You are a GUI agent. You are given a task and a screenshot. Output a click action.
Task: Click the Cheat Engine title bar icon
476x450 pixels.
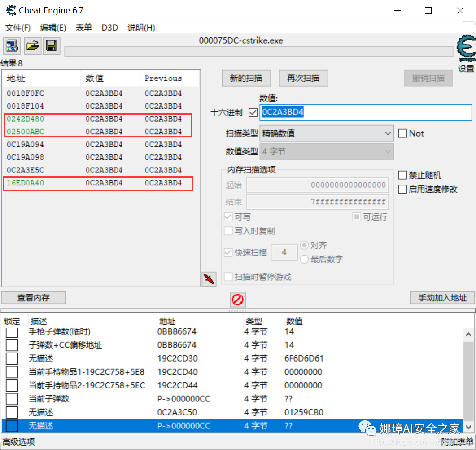click(x=11, y=11)
